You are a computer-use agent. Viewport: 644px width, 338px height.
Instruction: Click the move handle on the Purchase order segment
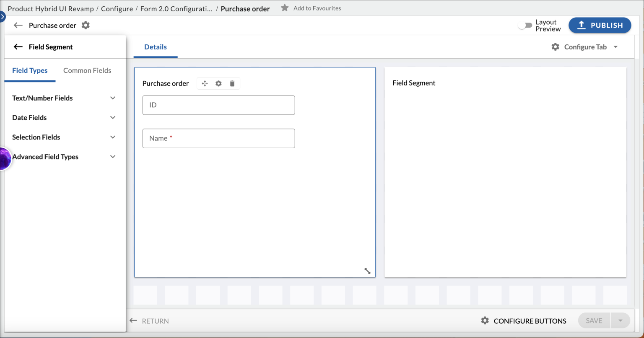[205, 83]
